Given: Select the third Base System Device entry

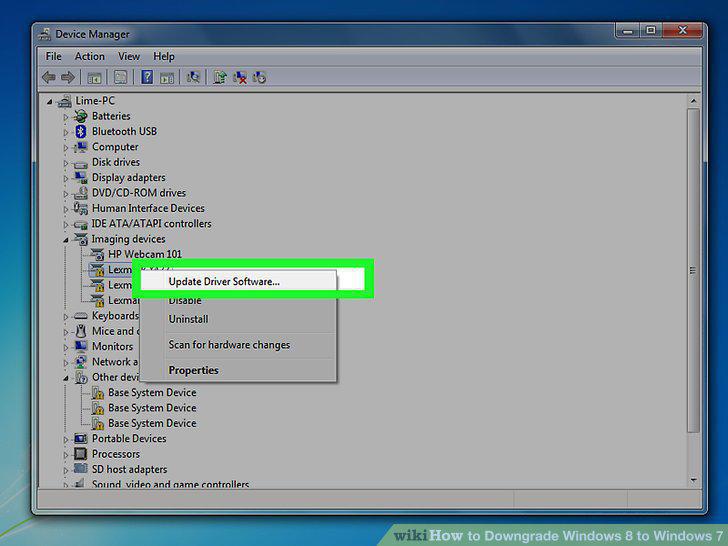Looking at the screenshot, I should 152,423.
